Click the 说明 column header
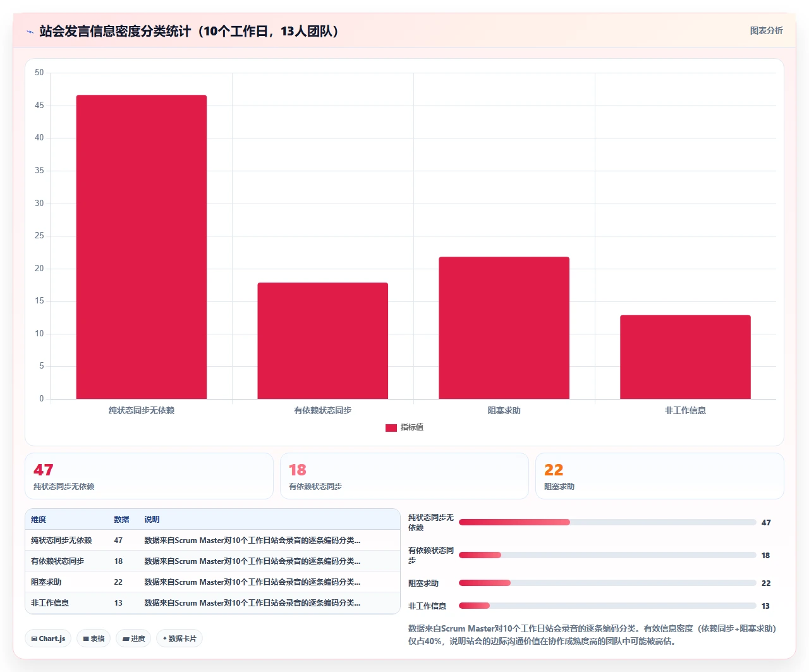The width and height of the screenshot is (809, 672). [x=152, y=520]
